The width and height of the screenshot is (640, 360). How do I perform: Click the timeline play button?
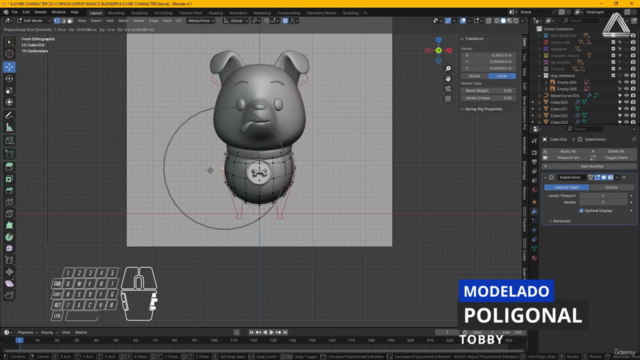271,332
